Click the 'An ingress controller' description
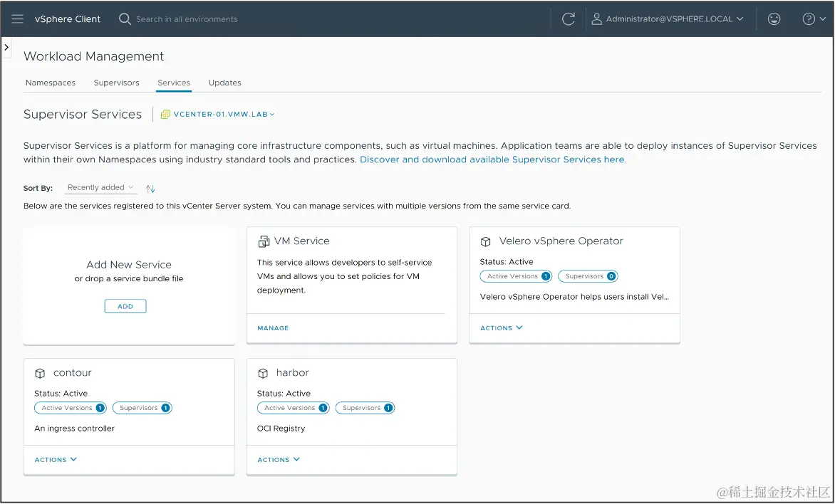 point(75,429)
